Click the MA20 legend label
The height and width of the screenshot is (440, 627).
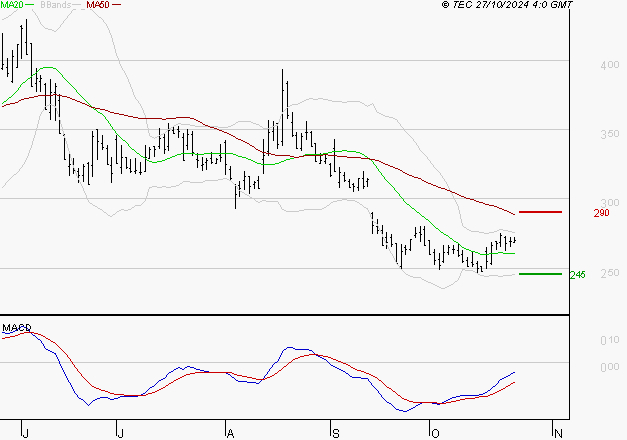coord(12,5)
